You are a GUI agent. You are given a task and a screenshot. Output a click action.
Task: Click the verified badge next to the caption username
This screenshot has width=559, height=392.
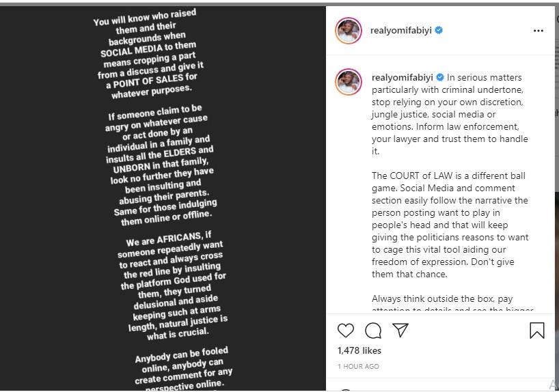click(440, 77)
